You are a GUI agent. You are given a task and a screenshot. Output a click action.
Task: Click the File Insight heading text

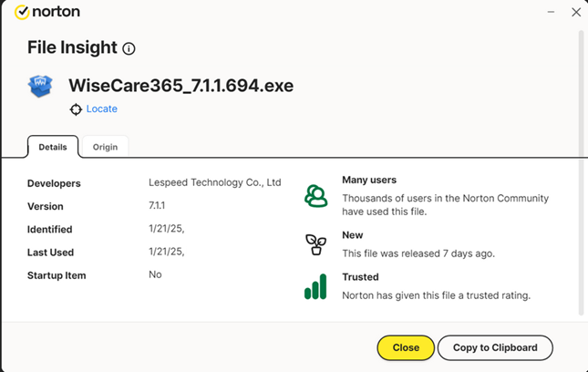click(72, 47)
